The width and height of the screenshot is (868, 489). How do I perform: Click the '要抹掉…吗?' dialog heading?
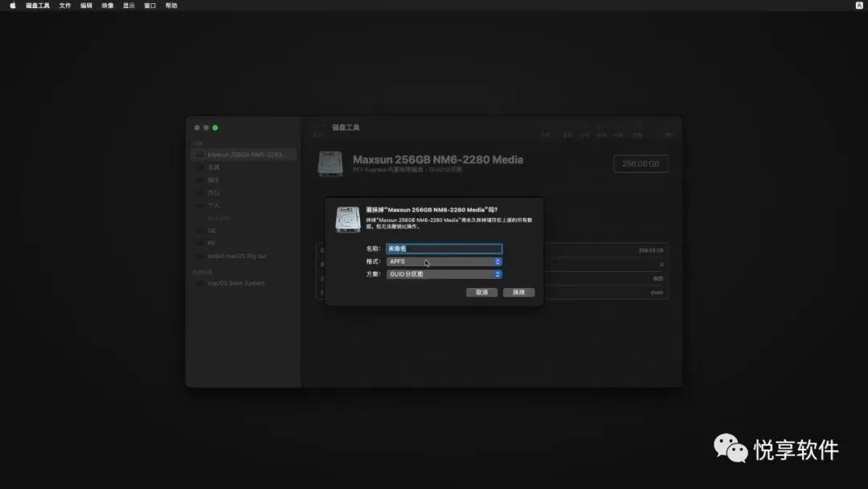pos(432,210)
